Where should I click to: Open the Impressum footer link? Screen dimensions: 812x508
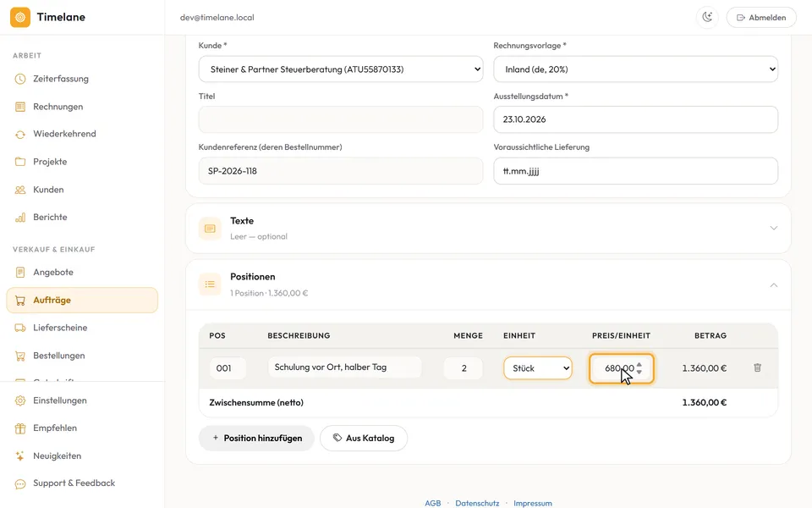click(532, 503)
